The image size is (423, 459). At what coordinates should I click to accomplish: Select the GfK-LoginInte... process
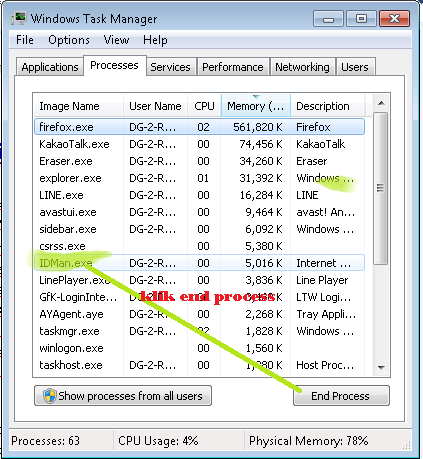coord(199,297)
